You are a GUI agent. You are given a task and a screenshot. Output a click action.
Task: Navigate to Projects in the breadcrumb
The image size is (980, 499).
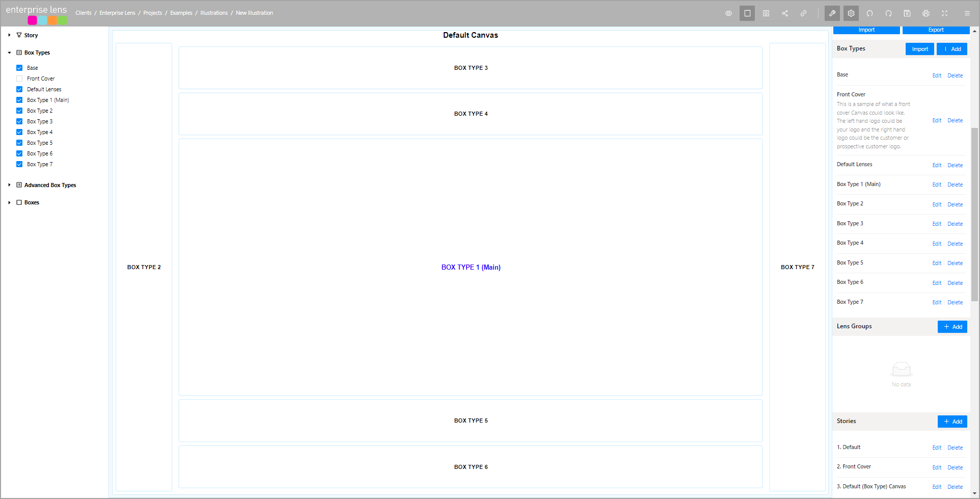pyautogui.click(x=152, y=13)
